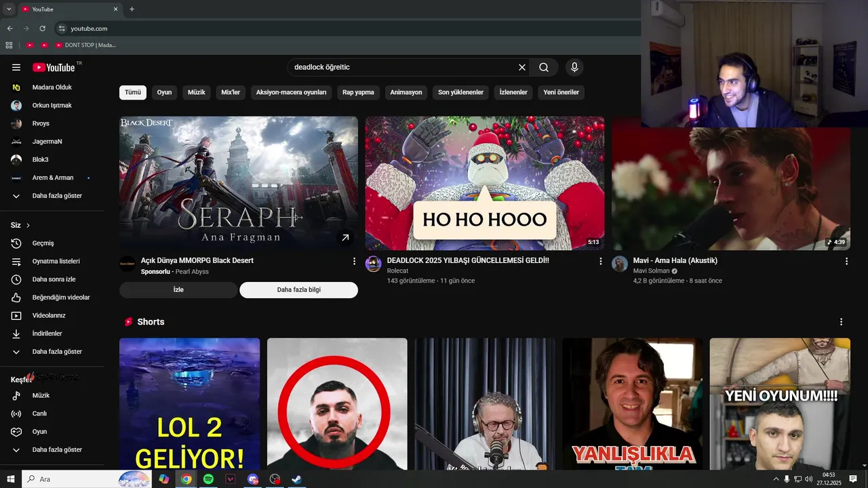This screenshot has width=868, height=488.
Task: Expand the Siz section chevron
Action: [x=28, y=225]
